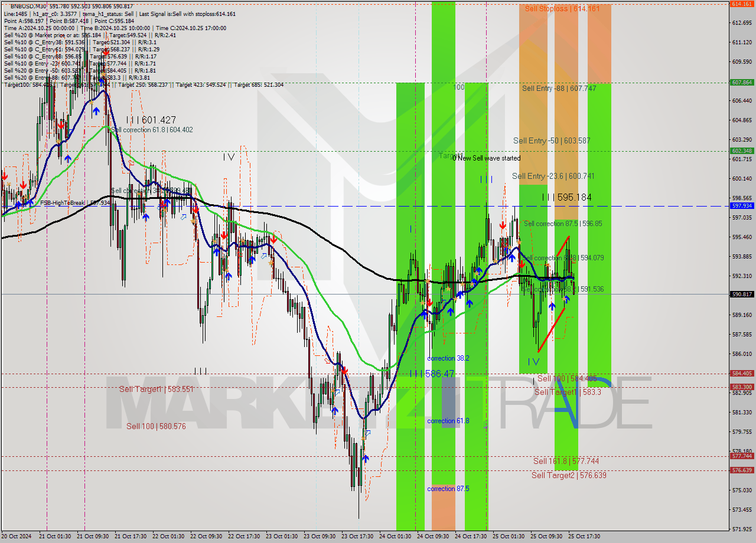Viewport: 756px width, 543px height.
Task: Click the 612.695 price scale value
Action: (741, 23)
